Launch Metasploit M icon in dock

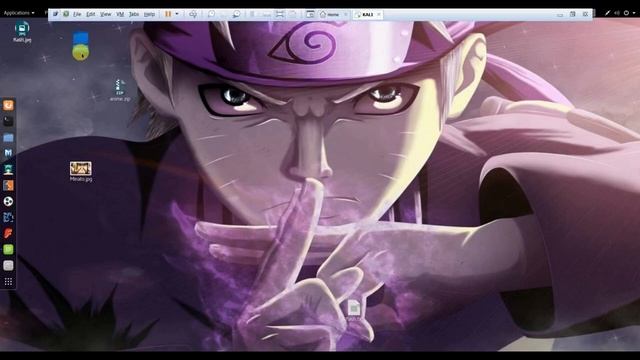pos(8,153)
